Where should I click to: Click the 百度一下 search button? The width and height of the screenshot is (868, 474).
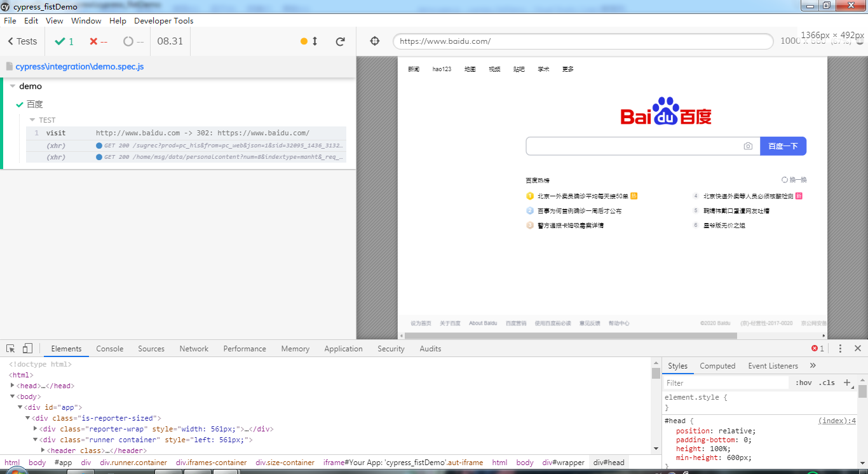tap(783, 146)
